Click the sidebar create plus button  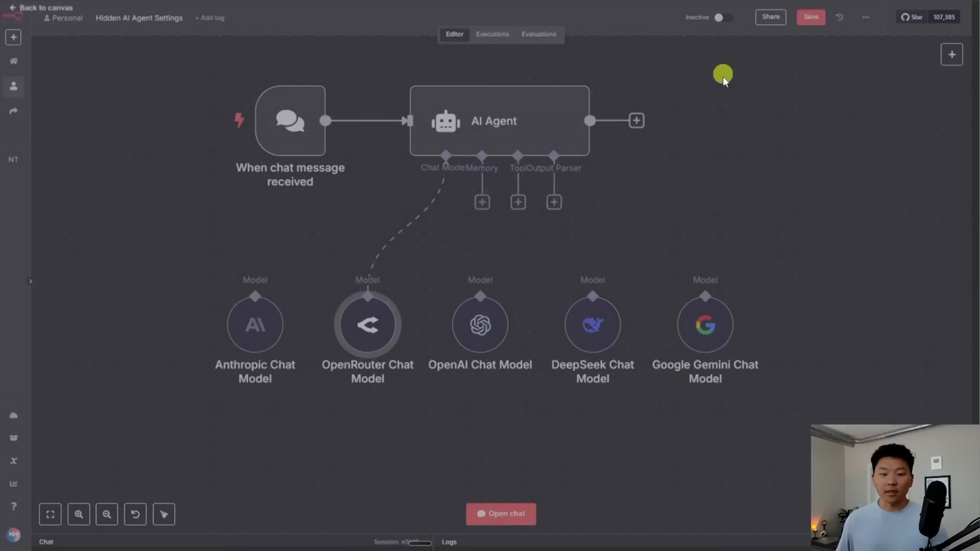[x=13, y=37]
